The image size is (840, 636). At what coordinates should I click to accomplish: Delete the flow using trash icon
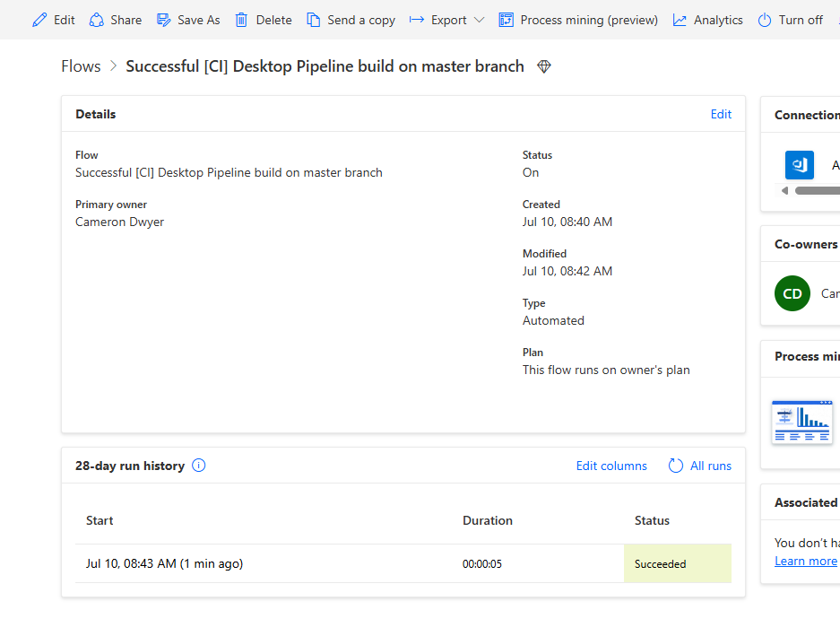(x=242, y=20)
